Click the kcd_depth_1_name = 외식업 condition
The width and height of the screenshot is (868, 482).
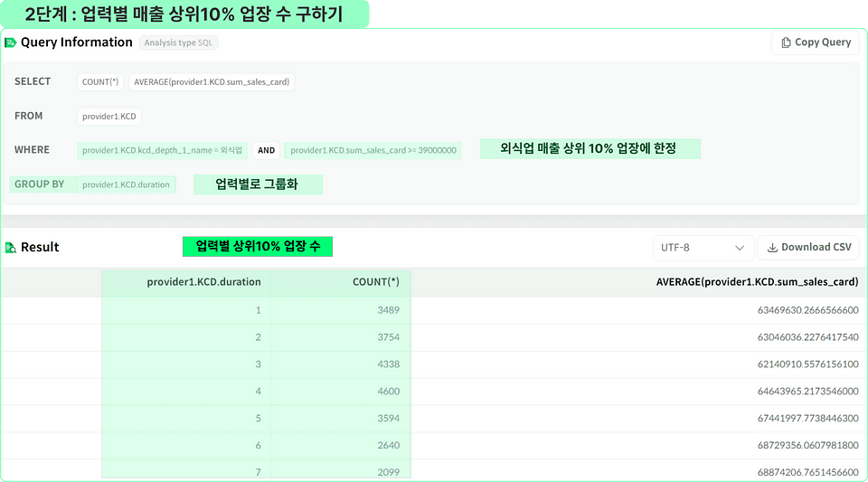click(162, 150)
